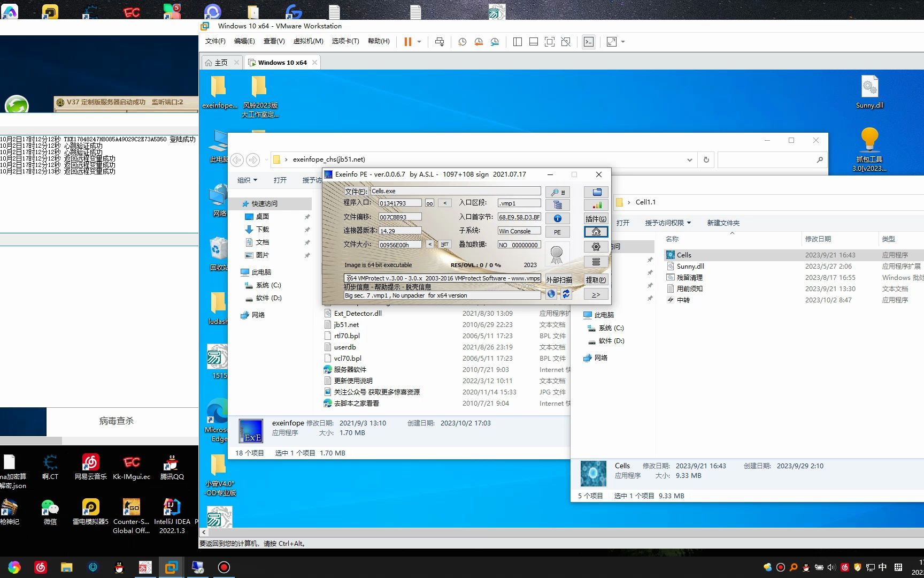Click the 外部扫描 external scan button
This screenshot has width=924, height=578.
[x=558, y=280]
